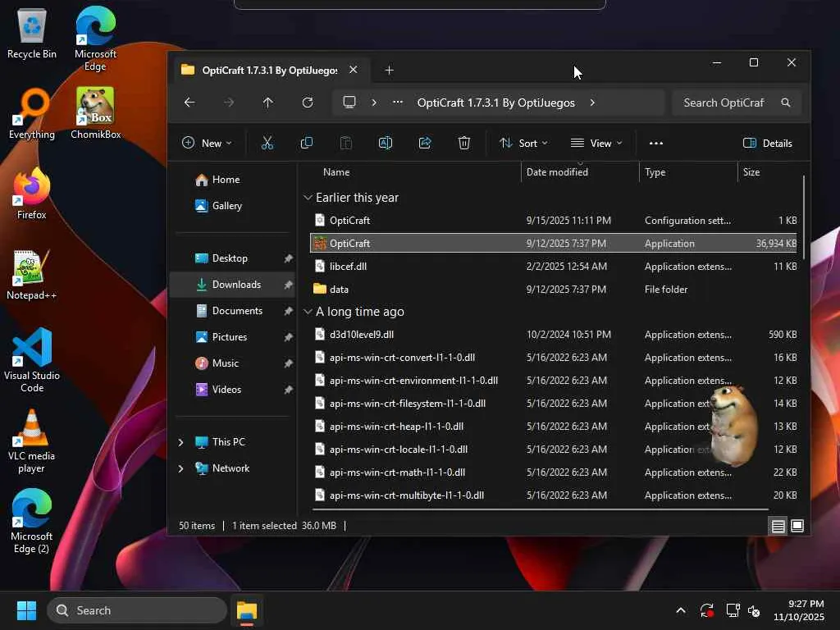
Task: Open the Microsoft Edge (2) desktop icon
Action: click(32, 521)
